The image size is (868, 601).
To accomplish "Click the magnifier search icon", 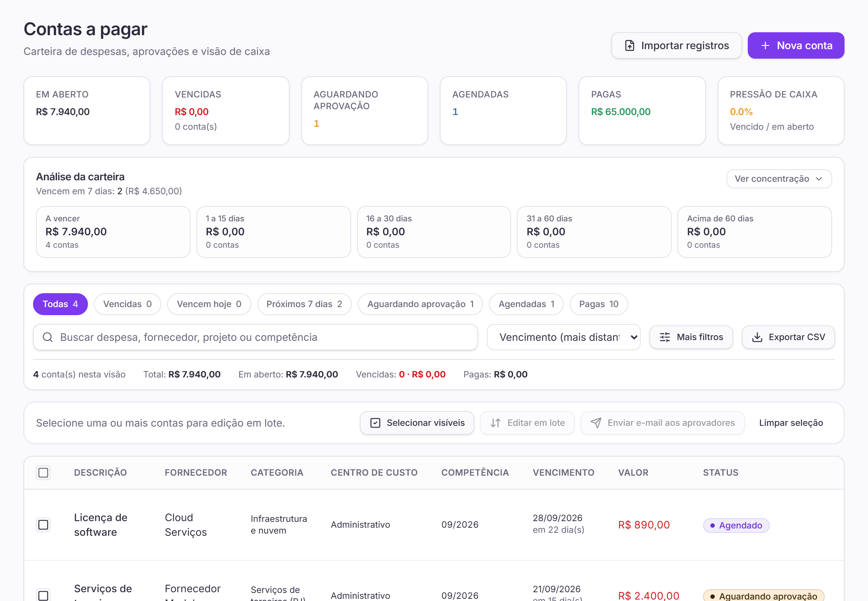I will tap(47, 337).
